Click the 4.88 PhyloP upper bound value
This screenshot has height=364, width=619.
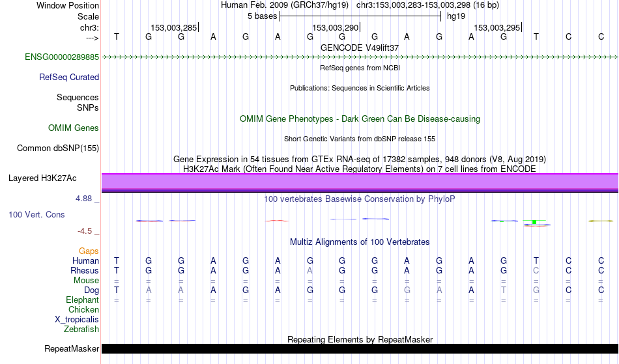pyautogui.click(x=84, y=199)
